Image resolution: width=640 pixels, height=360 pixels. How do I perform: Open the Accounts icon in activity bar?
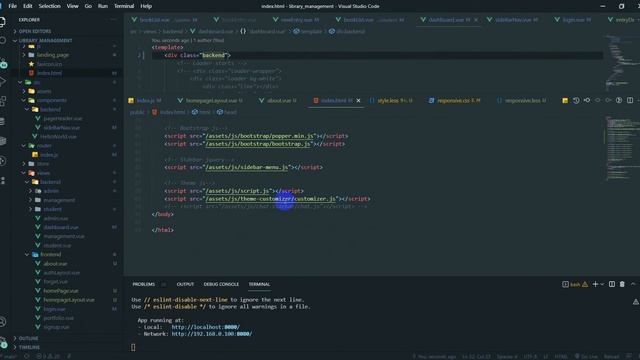pyautogui.click(x=2, y=322)
